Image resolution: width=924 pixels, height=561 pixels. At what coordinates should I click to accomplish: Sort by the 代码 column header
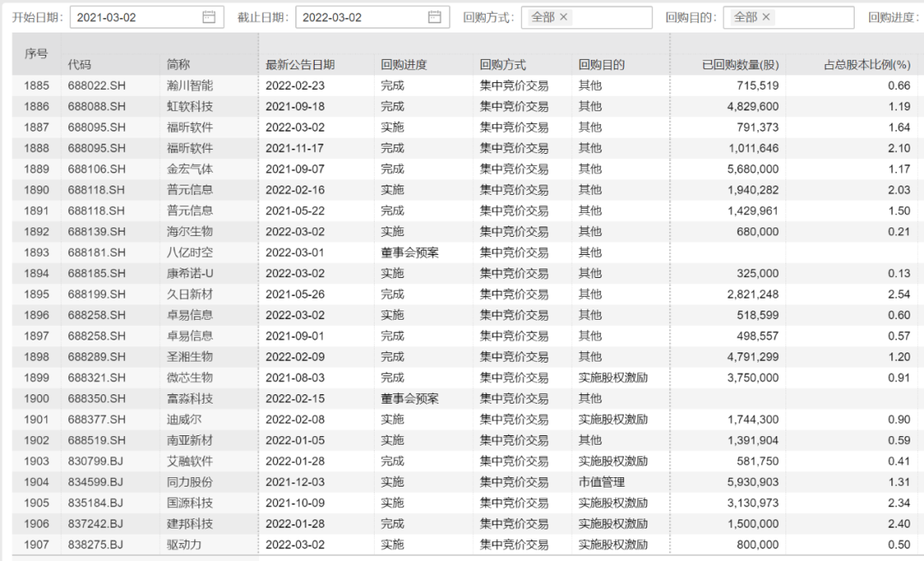coord(80,65)
